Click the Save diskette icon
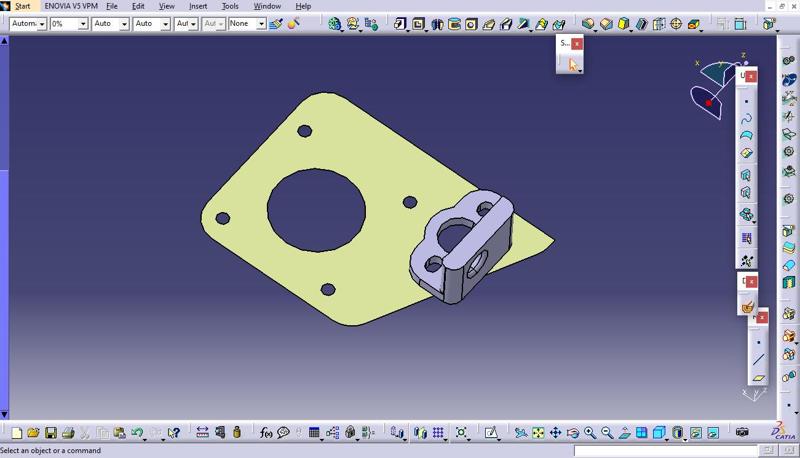 51,433
